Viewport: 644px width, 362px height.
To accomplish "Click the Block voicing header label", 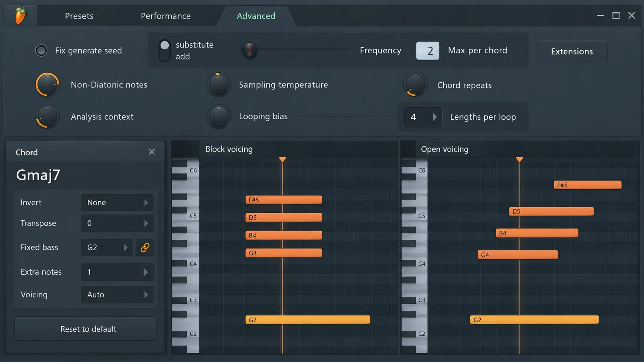I will [x=229, y=149].
